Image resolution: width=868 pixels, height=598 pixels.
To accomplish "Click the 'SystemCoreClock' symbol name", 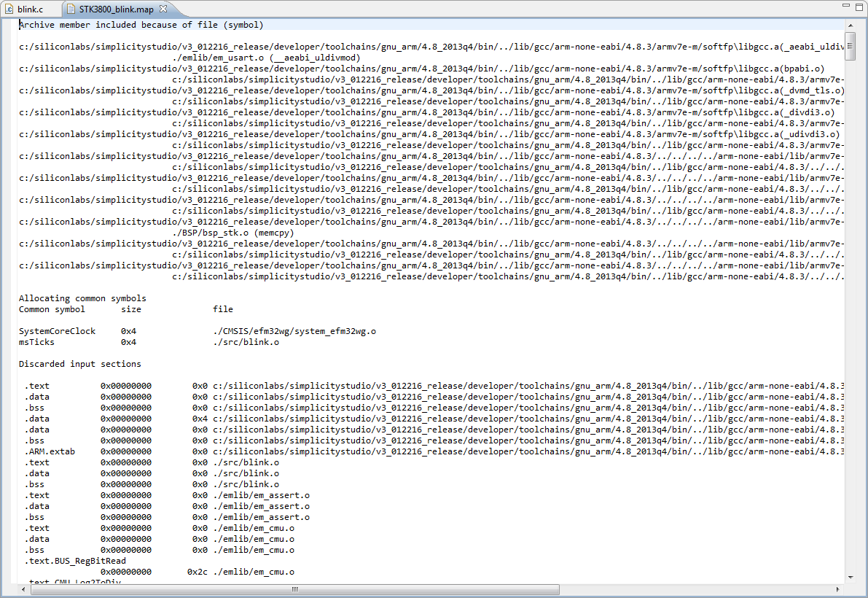I will coord(57,331).
